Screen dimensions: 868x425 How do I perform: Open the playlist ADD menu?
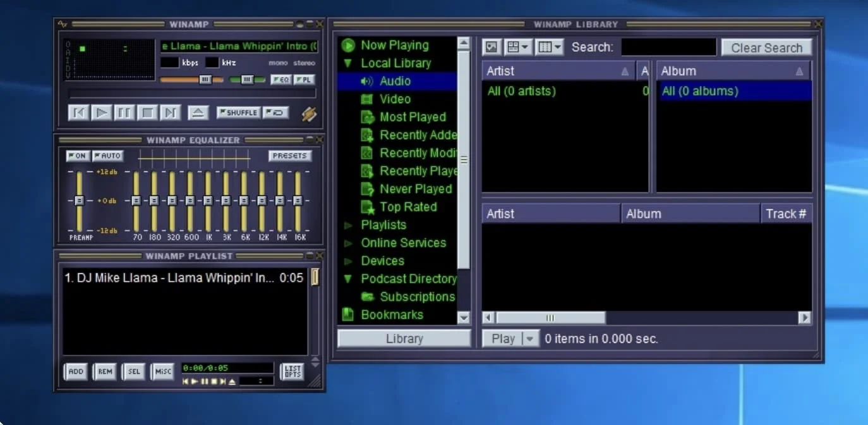(x=76, y=372)
